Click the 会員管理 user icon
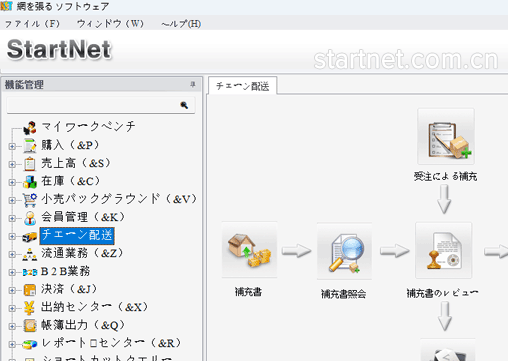Viewport: 508px width, 361px height. pyautogui.click(x=30, y=218)
